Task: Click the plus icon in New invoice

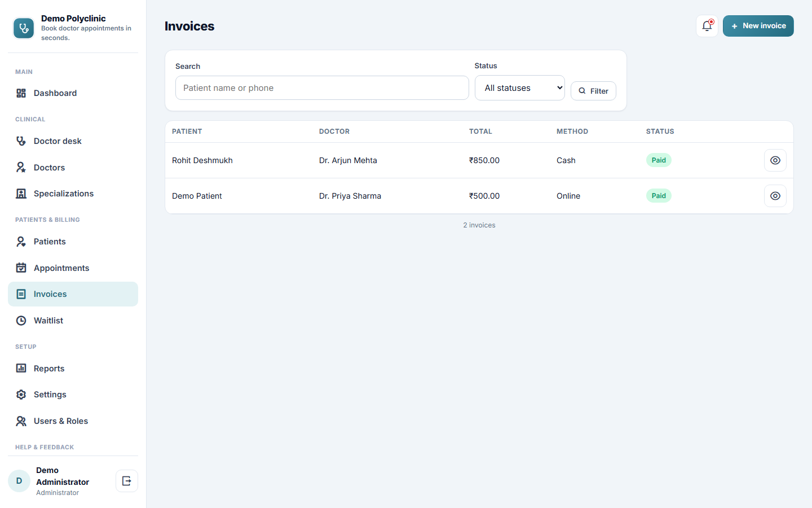Action: [x=734, y=26]
